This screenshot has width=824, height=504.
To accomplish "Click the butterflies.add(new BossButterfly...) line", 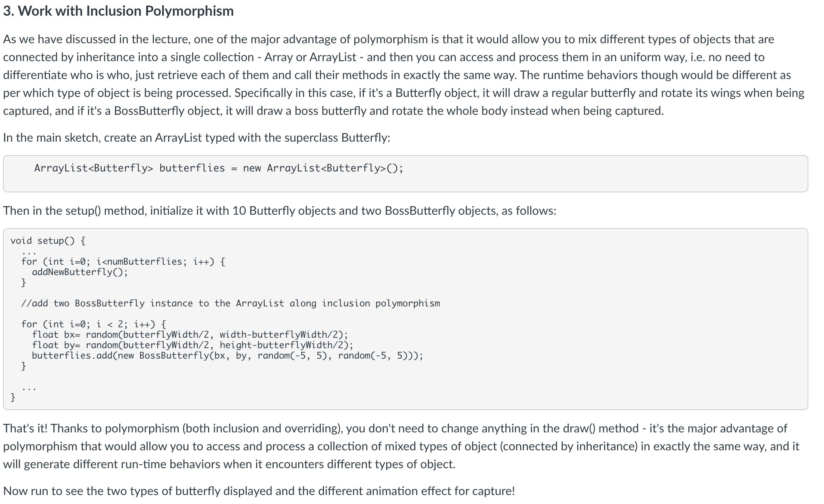I will [x=227, y=356].
